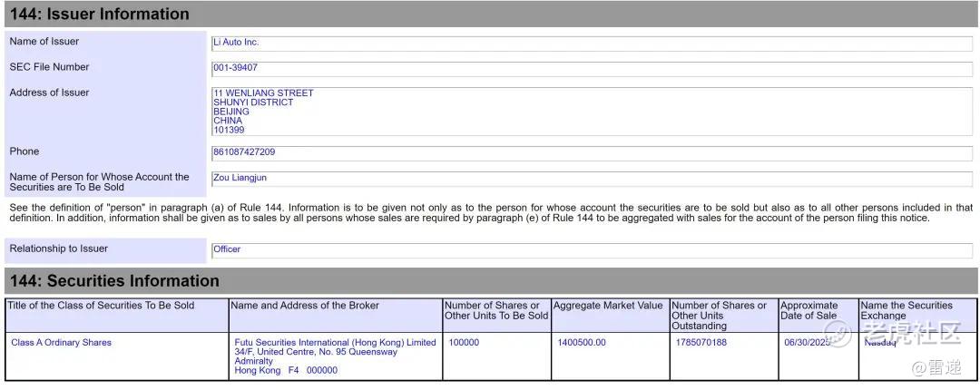Click the 'SHUNYI DISTRICT' address line
This screenshot has width=980, height=390.
coord(253,102)
